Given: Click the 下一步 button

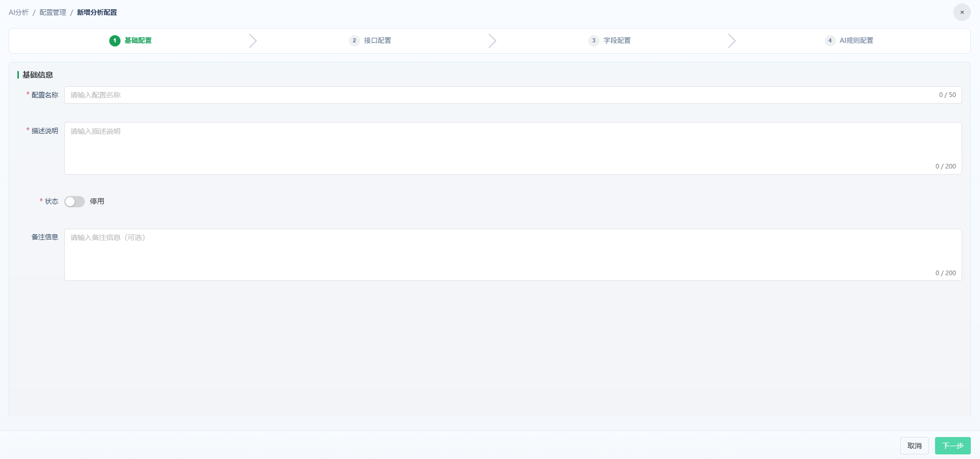Looking at the screenshot, I should point(953,446).
